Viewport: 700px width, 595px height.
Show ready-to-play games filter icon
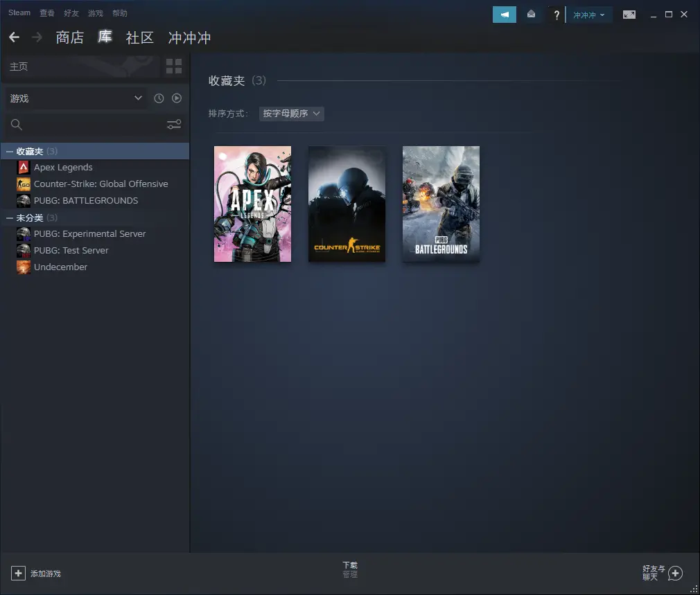pyautogui.click(x=177, y=98)
